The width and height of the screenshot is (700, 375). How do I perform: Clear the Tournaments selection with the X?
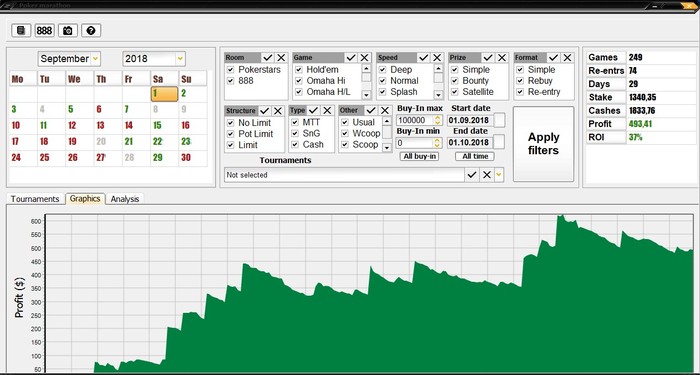click(487, 175)
